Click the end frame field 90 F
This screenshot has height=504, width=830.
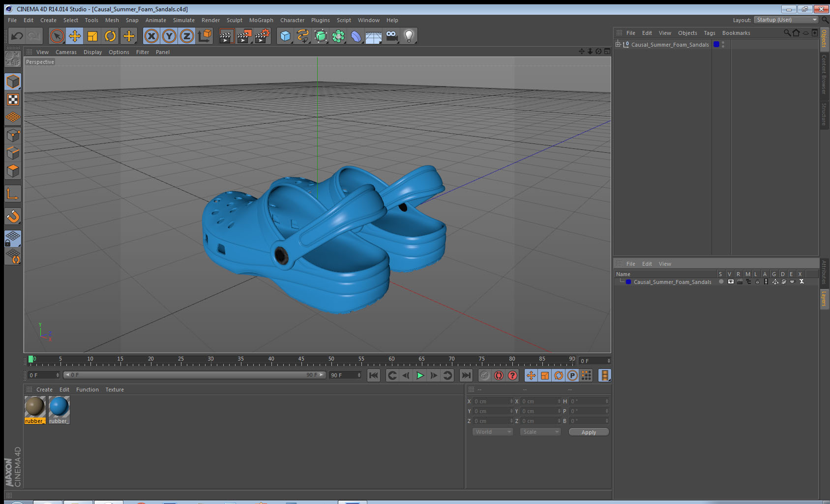pyautogui.click(x=345, y=375)
